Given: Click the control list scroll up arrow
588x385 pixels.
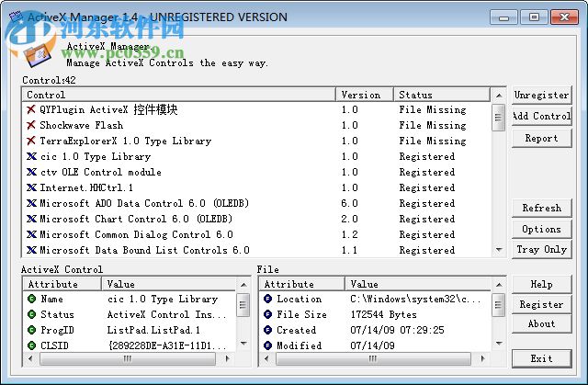Looking at the screenshot, I should tap(498, 96).
